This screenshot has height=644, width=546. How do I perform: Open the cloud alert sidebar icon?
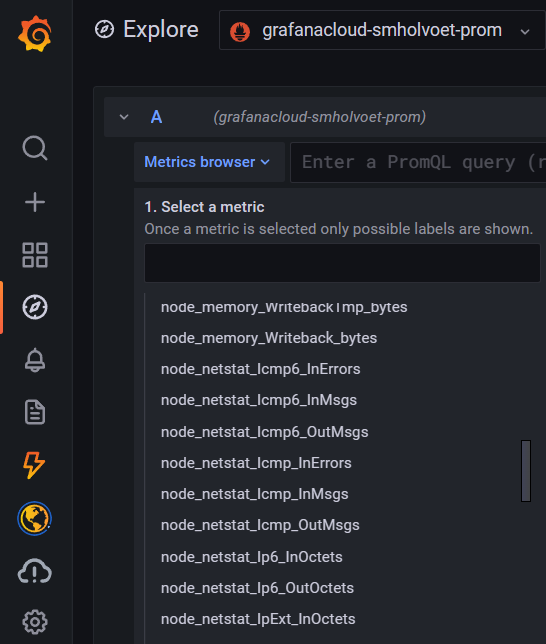35,571
